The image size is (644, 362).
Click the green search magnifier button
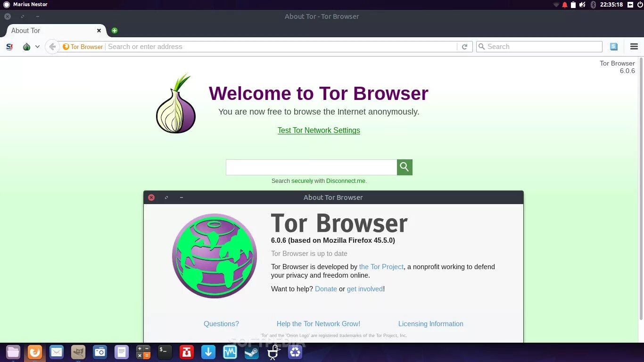pyautogui.click(x=405, y=167)
